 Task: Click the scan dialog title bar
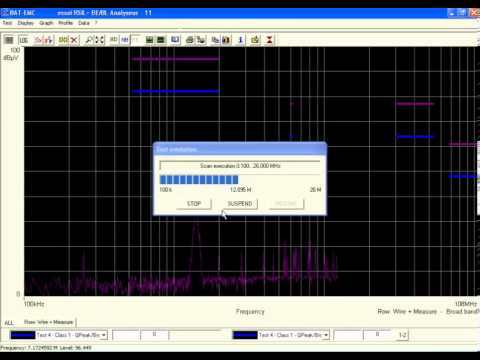(x=240, y=149)
